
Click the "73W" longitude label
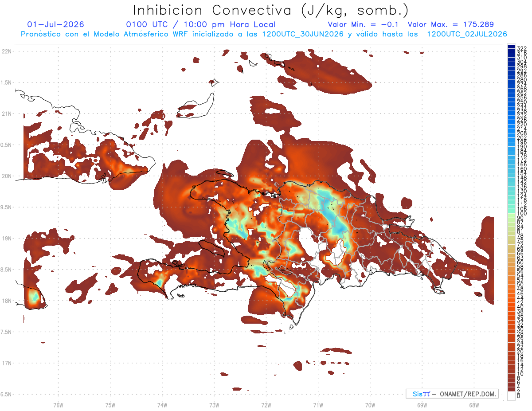[x=214, y=405]
